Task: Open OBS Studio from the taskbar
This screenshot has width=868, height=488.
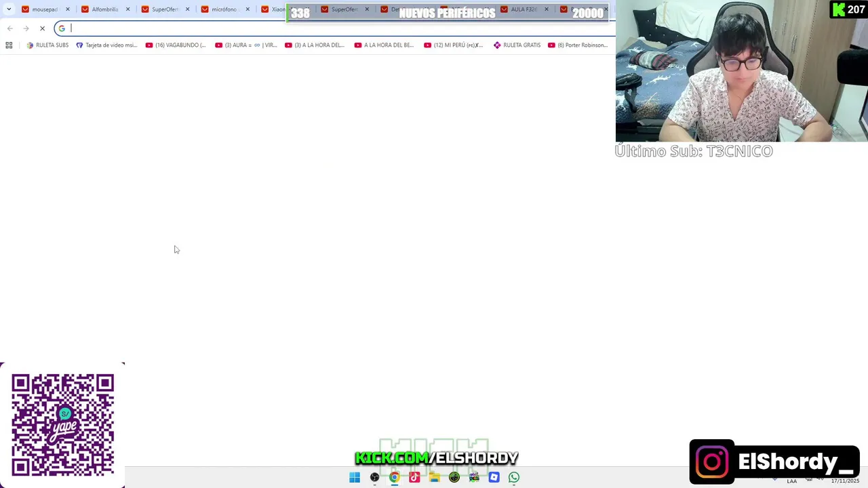Action: pos(374,478)
